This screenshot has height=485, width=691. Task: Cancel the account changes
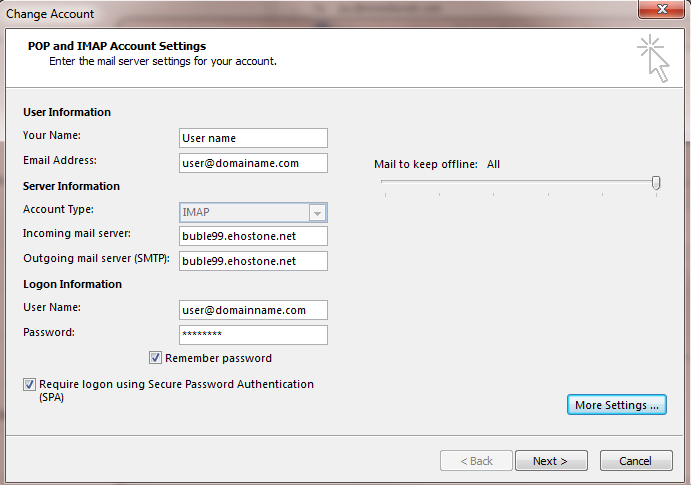[x=636, y=461]
